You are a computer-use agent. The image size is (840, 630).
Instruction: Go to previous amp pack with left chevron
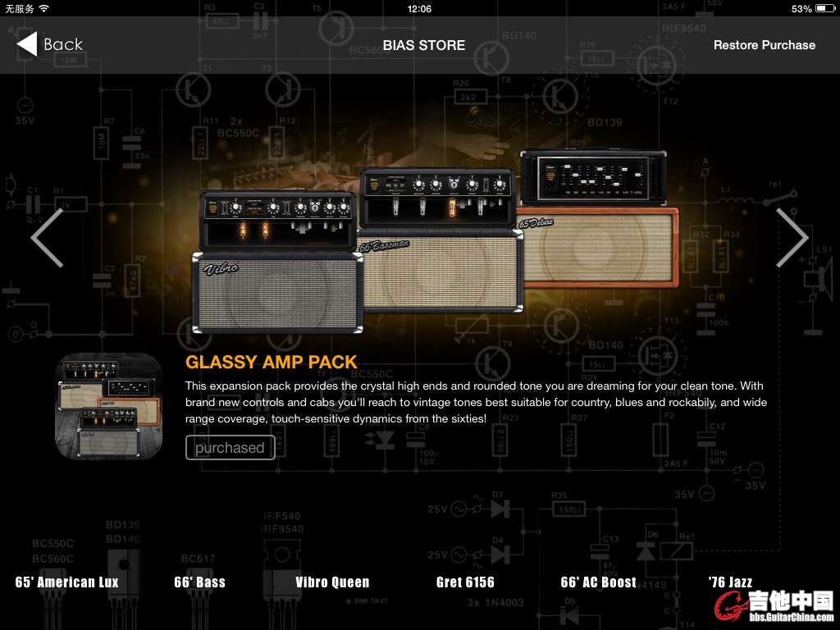[47, 238]
